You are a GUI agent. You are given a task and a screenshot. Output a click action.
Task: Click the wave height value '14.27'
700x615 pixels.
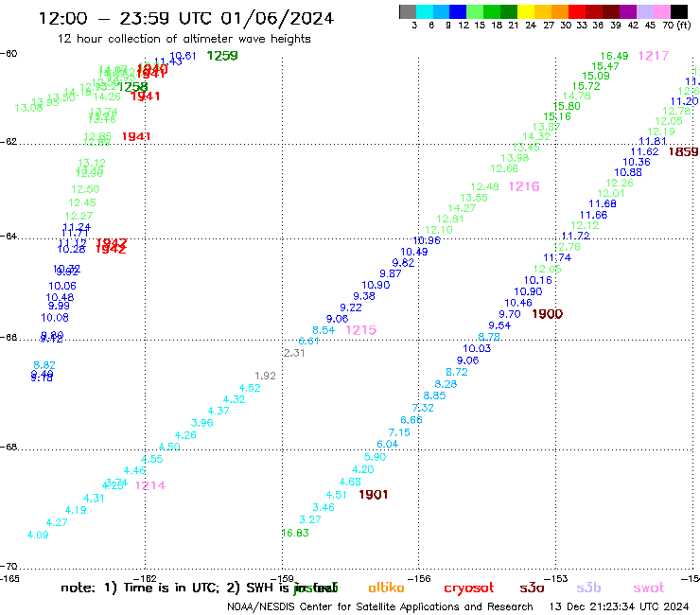tap(462, 208)
